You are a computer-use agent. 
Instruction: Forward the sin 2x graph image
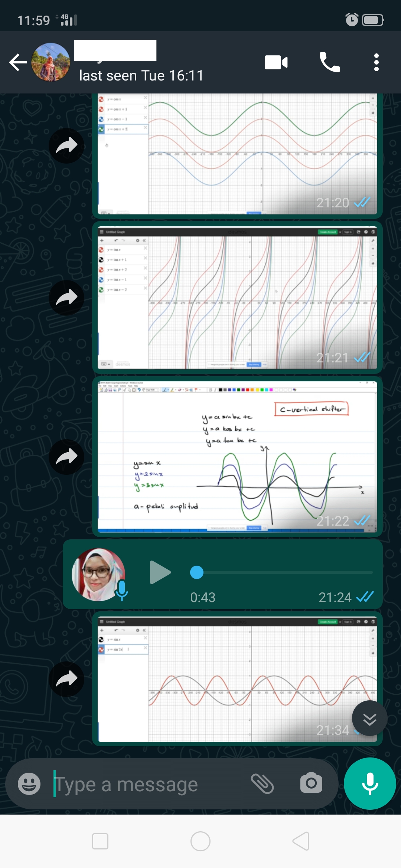point(66,679)
